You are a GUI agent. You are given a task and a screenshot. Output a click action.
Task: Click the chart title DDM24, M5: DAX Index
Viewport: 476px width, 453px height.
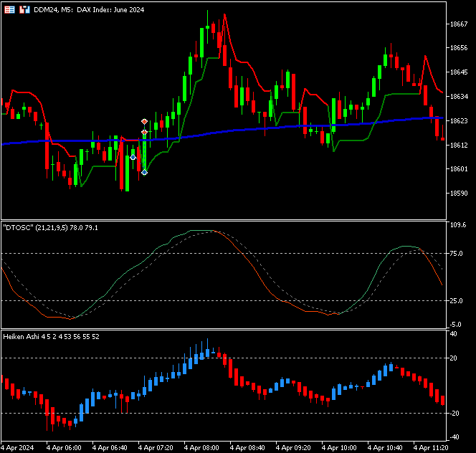(89, 10)
